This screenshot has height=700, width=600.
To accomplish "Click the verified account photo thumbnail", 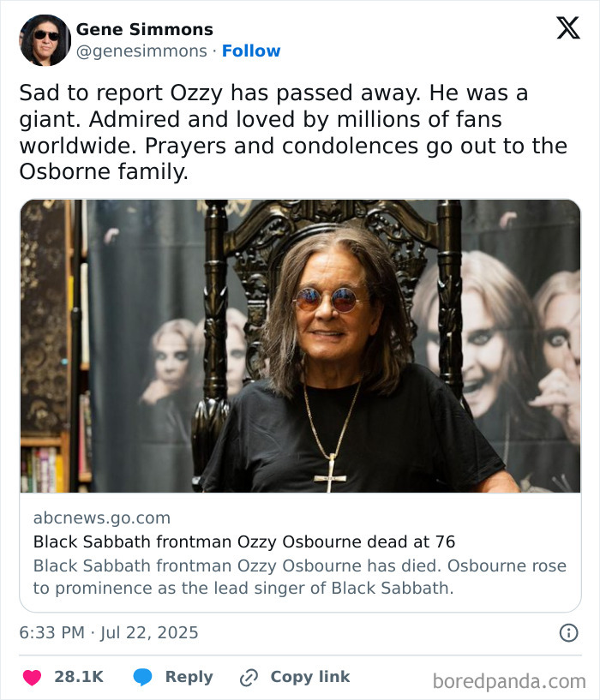I will [x=45, y=39].
